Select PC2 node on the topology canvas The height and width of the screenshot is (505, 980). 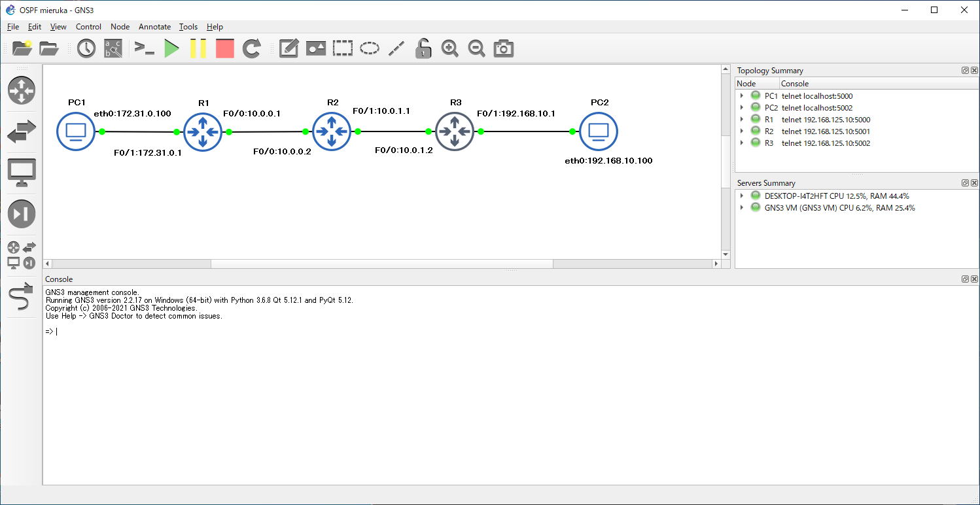click(x=598, y=131)
